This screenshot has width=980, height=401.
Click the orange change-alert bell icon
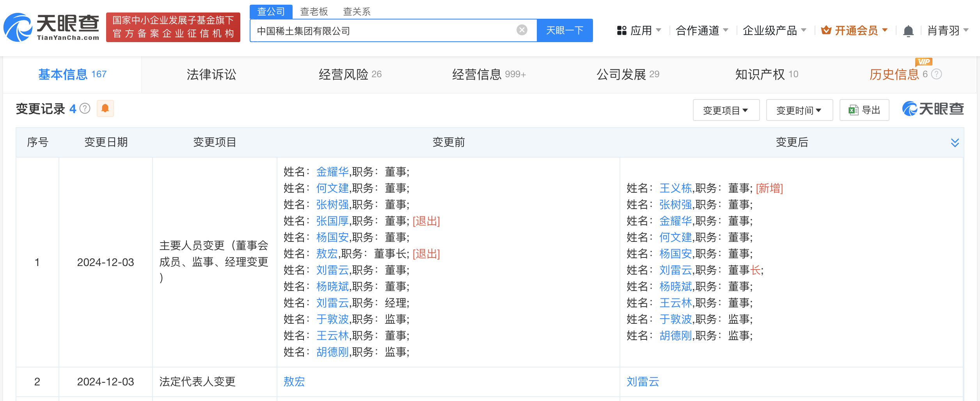coord(105,108)
